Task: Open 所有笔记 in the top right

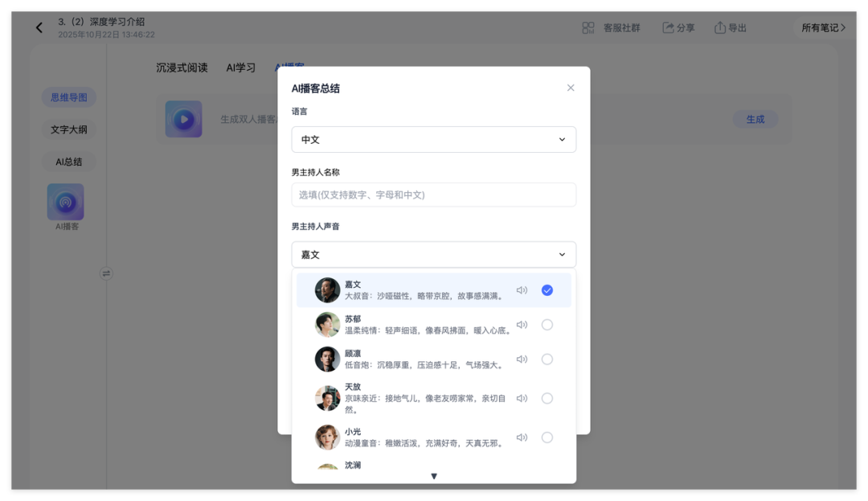Action: [x=822, y=27]
